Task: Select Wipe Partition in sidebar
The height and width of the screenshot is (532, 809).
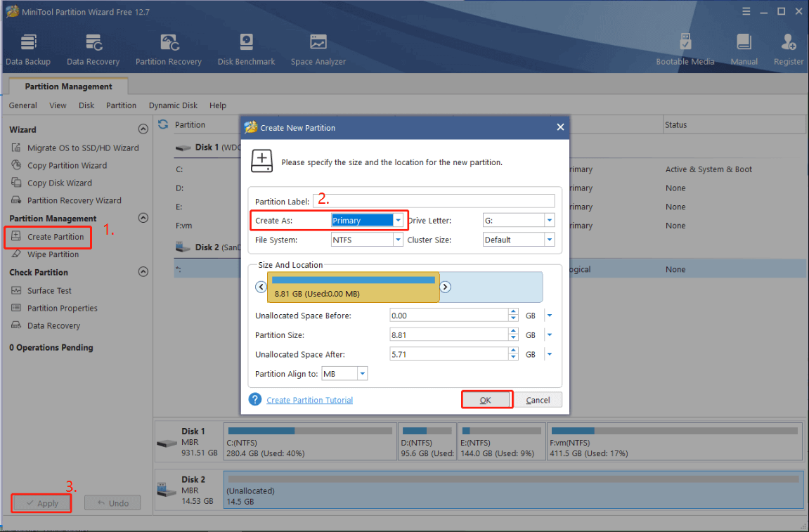Action: pos(45,254)
